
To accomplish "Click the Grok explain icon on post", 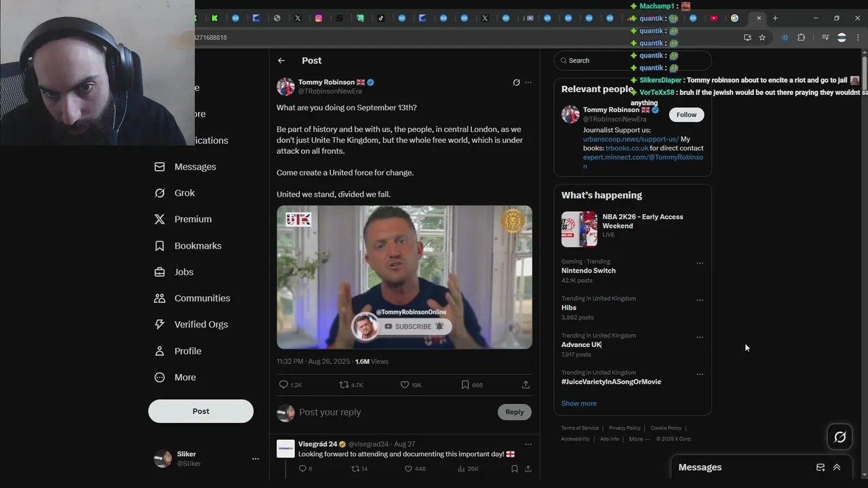I will coord(516,83).
